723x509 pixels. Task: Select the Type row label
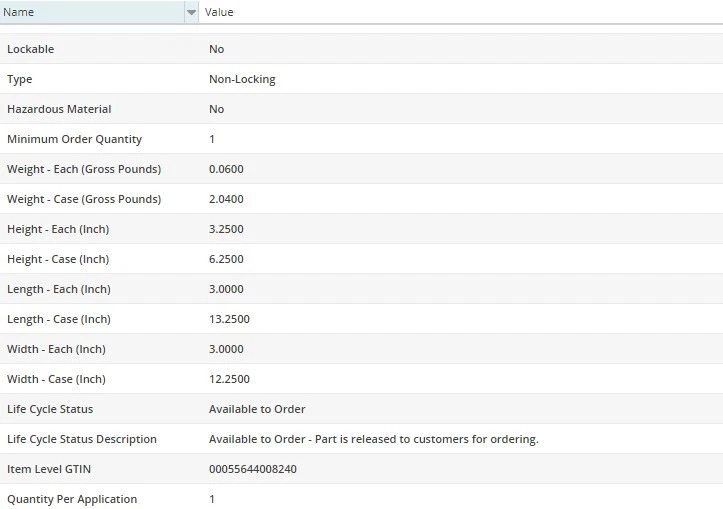pyautogui.click(x=20, y=79)
